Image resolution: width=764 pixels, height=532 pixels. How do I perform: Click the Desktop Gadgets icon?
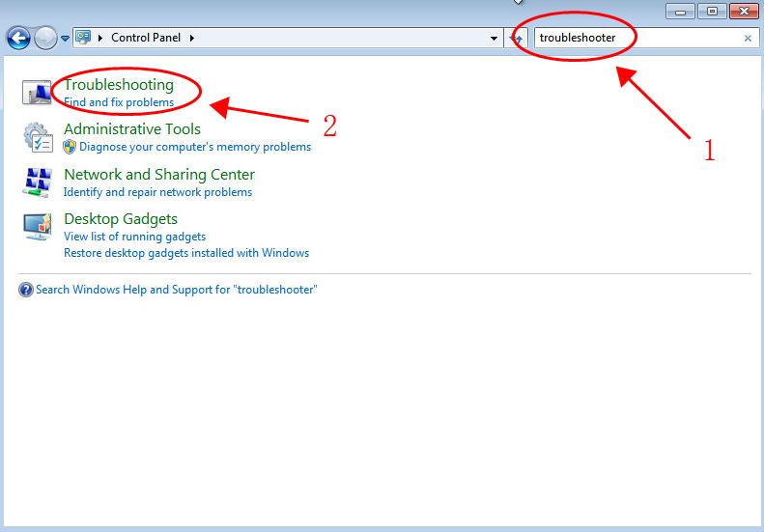[x=37, y=227]
